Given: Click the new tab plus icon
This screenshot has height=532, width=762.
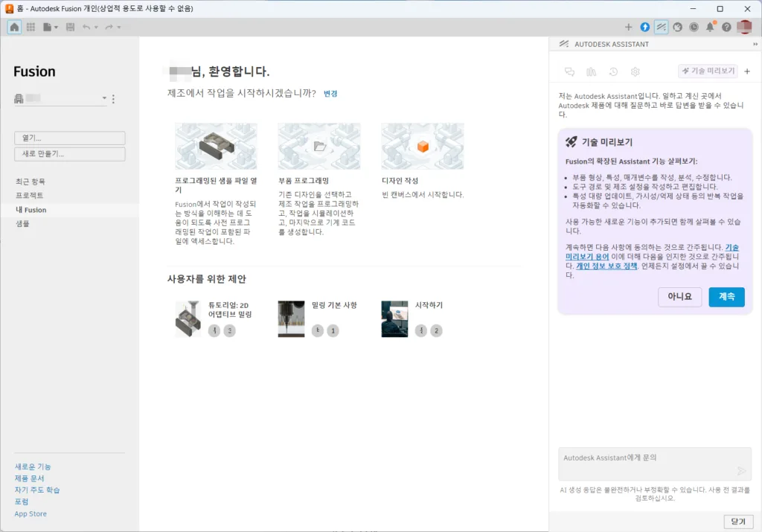Looking at the screenshot, I should (x=628, y=28).
